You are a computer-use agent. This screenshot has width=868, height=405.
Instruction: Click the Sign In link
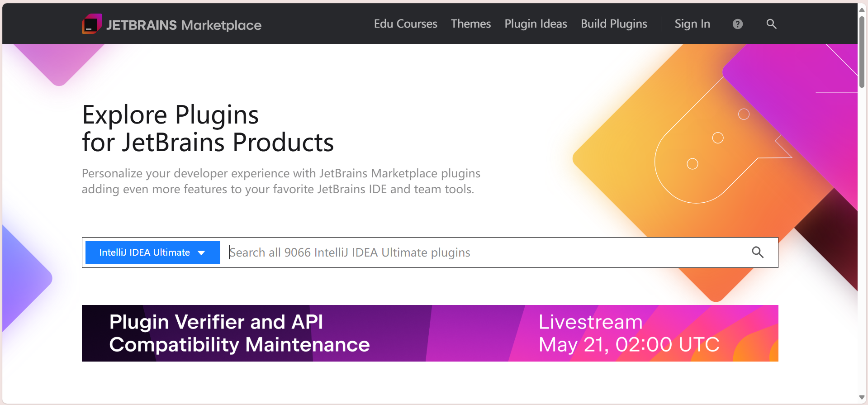tap(692, 24)
